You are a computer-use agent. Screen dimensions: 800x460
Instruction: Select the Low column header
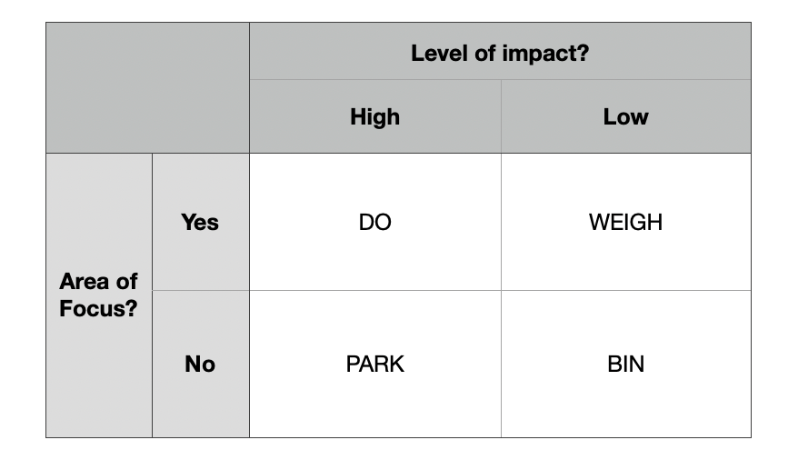626,117
